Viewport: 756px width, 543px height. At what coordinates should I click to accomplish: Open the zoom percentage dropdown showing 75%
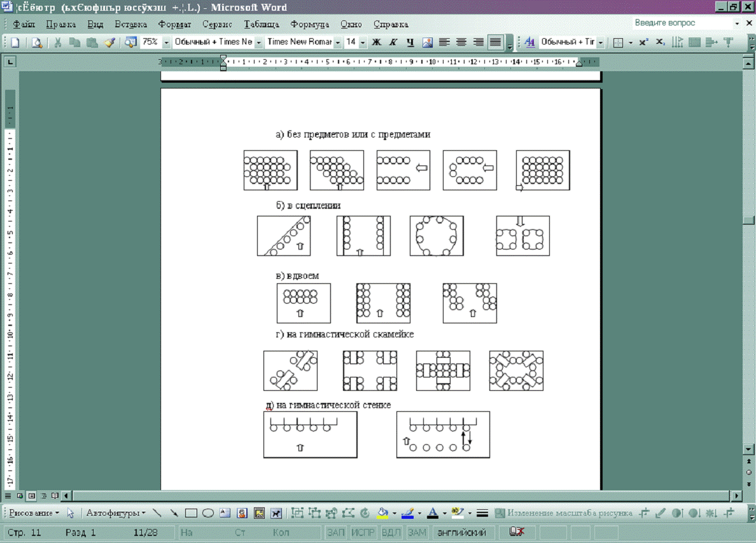click(x=167, y=43)
